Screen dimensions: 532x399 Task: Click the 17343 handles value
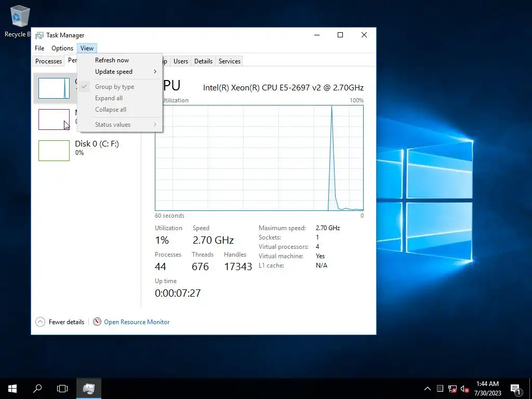tap(238, 267)
